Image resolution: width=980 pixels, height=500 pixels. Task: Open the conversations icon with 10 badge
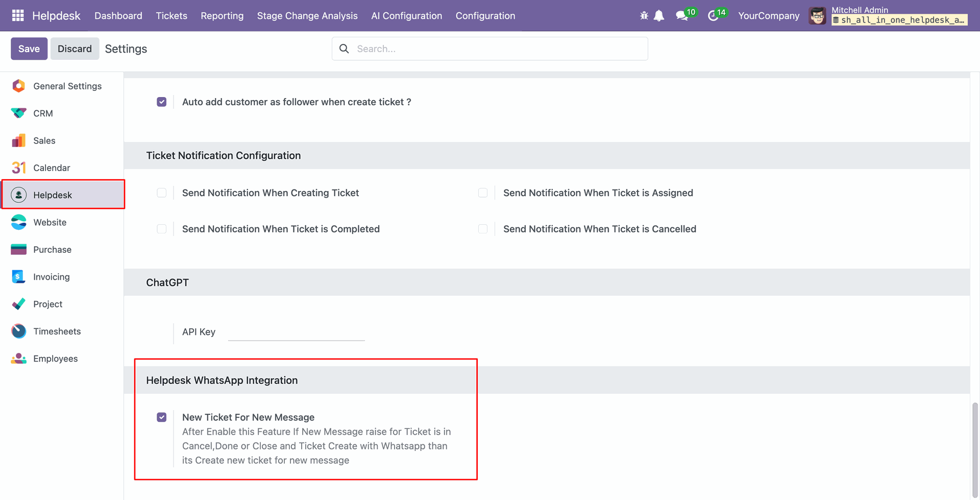pos(685,15)
